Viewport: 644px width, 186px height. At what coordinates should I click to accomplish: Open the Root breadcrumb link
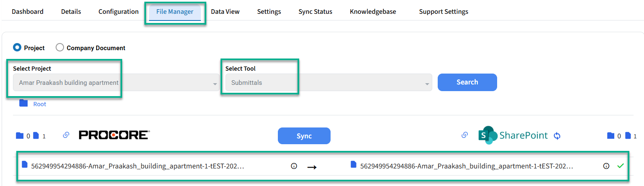[40, 104]
